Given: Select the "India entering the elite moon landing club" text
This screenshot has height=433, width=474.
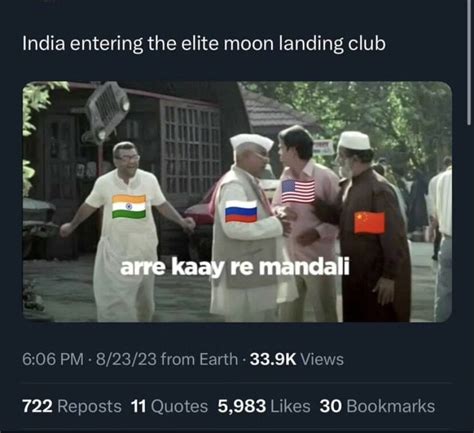Looking at the screenshot, I should point(204,44).
